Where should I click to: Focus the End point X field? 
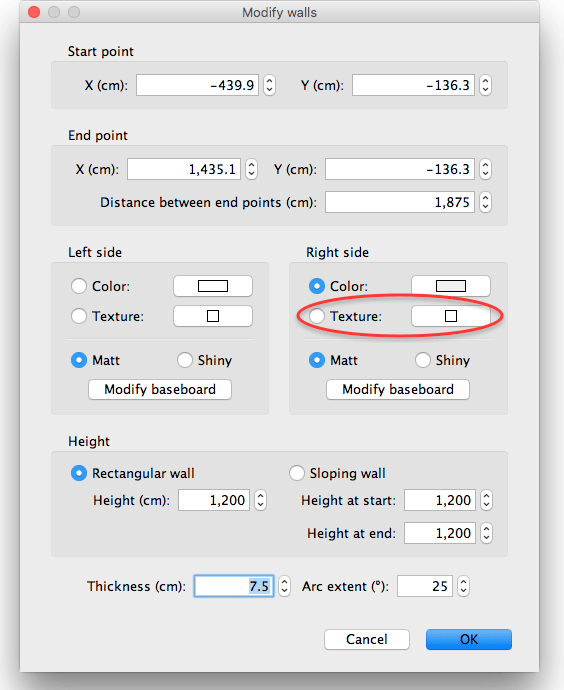pos(184,169)
